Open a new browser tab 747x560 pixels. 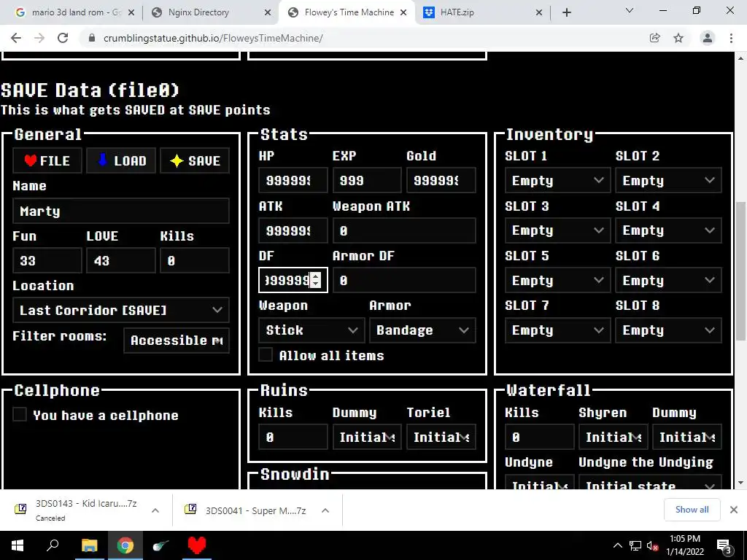pyautogui.click(x=566, y=12)
